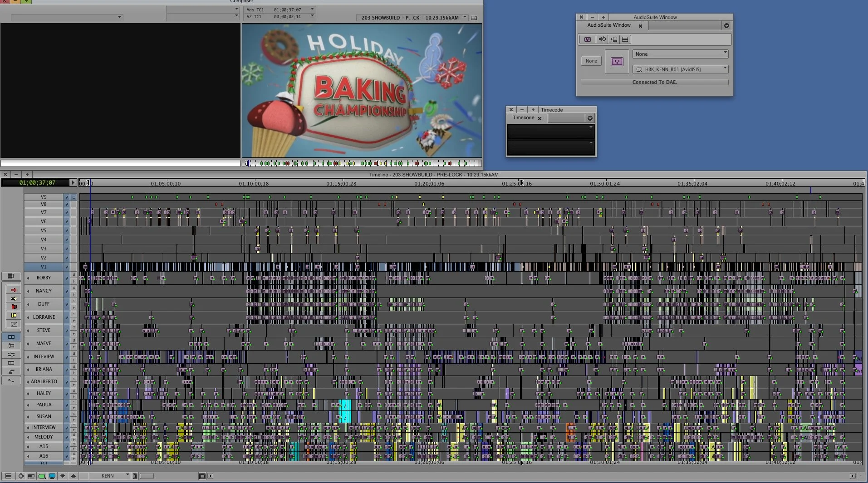Click the green rounded button in timeline bar
This screenshot has height=483, width=868.
[42, 476]
